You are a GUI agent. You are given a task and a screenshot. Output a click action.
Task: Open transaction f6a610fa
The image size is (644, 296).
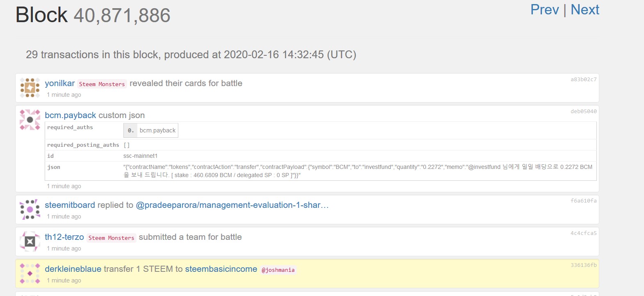[x=583, y=201]
